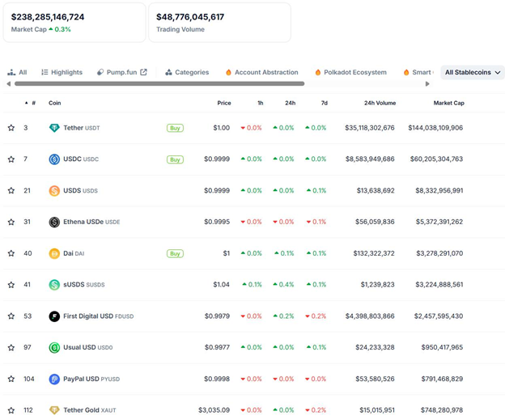Click the tab bar horizontal scrollbar thumb
This screenshot has height=420, width=505.
159,83
